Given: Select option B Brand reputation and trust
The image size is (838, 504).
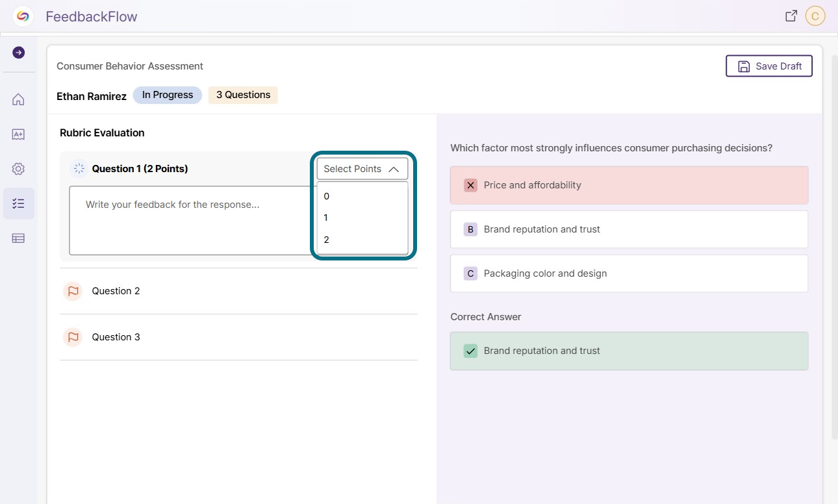Looking at the screenshot, I should (629, 229).
